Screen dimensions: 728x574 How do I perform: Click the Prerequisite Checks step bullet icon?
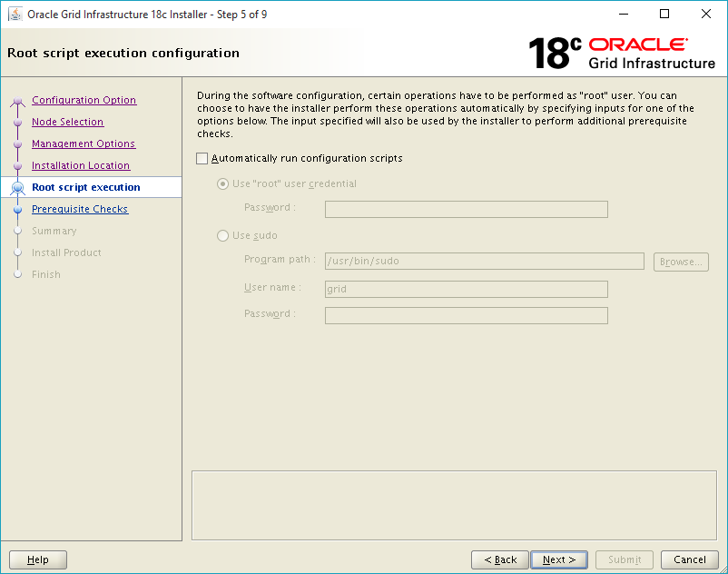17,210
